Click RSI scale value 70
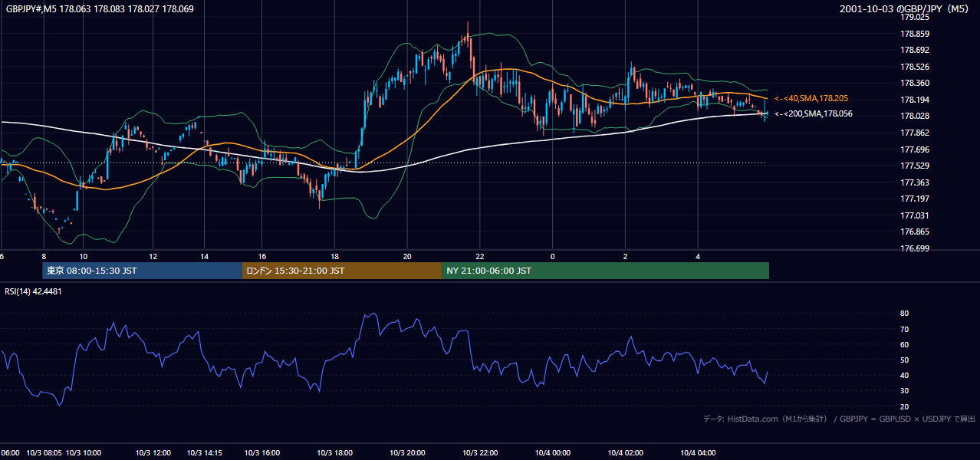This screenshot has height=460, width=980. [905, 329]
